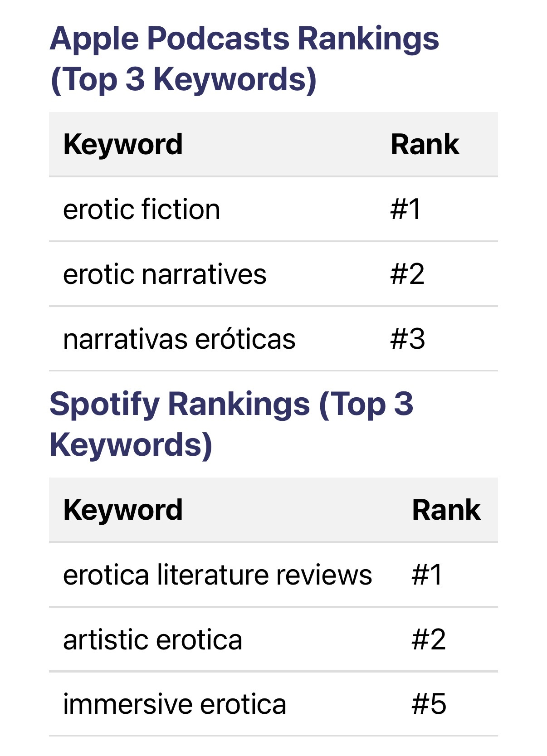Select the "artistic erotica" keyword cell
547x756 pixels.
pos(152,640)
